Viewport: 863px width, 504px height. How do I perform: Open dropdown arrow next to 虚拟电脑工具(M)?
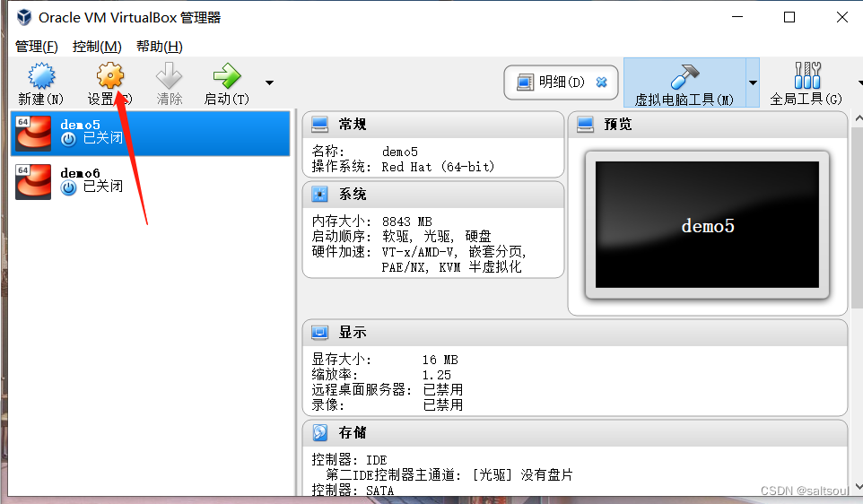coord(753,83)
